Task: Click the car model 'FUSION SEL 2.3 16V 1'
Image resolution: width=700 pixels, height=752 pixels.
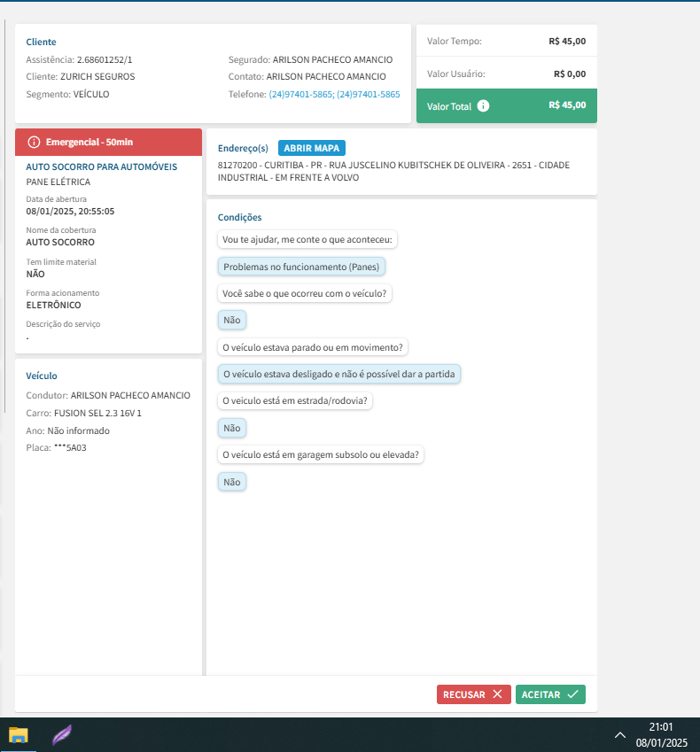Action: [97, 413]
